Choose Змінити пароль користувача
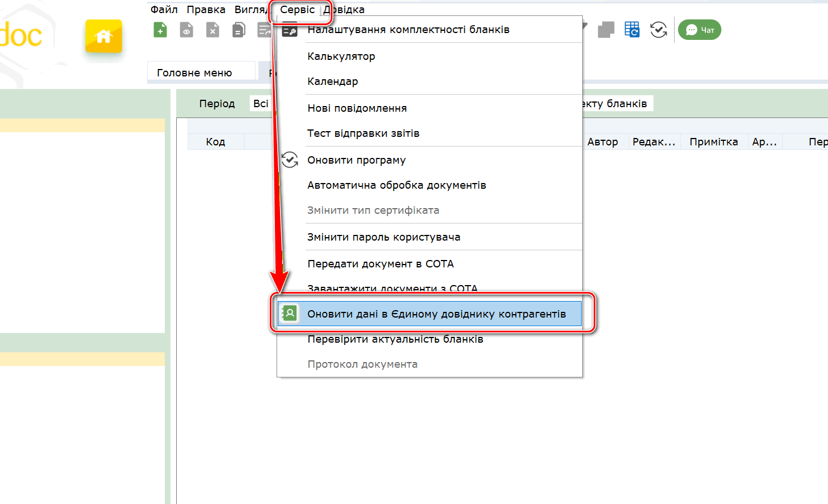Image resolution: width=828 pixels, height=504 pixels. tap(384, 237)
